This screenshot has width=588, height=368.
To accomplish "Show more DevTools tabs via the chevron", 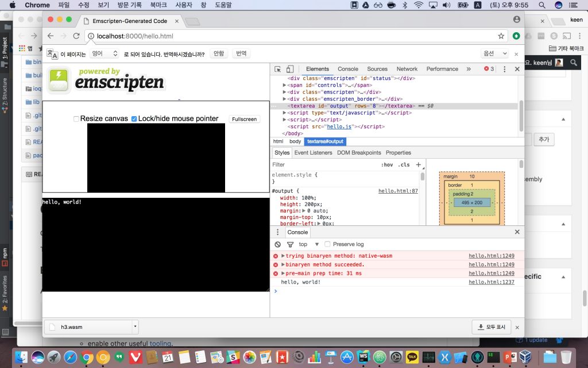I will pos(469,69).
